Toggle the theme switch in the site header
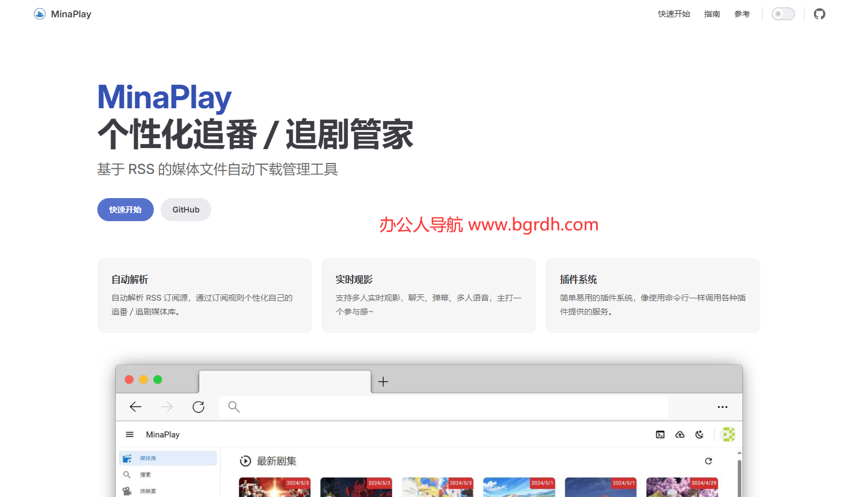Screen dimensions: 868x497 (x=783, y=13)
